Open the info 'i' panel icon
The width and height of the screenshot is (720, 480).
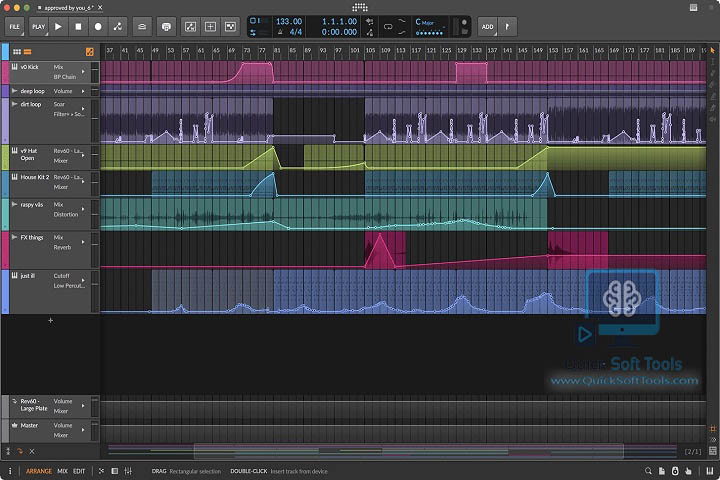(x=10, y=471)
